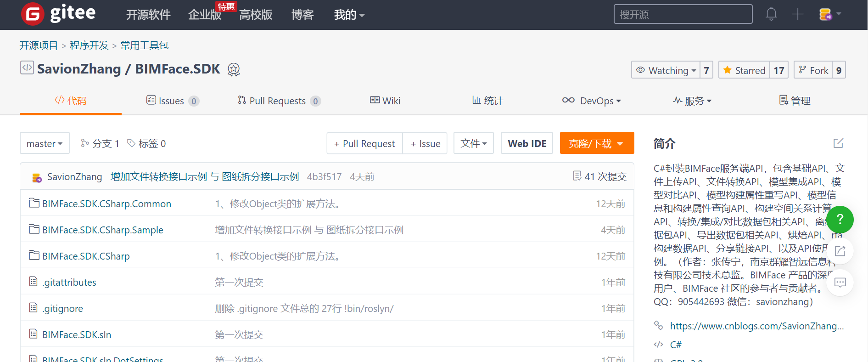The width and height of the screenshot is (868, 362).
Task: Click the green question mark help button
Action: pos(840,219)
